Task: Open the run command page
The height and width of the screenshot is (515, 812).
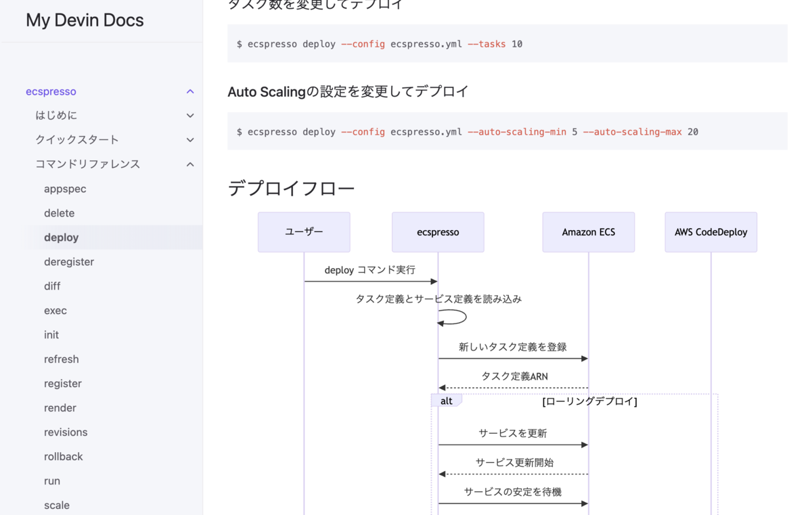Action: point(52,481)
